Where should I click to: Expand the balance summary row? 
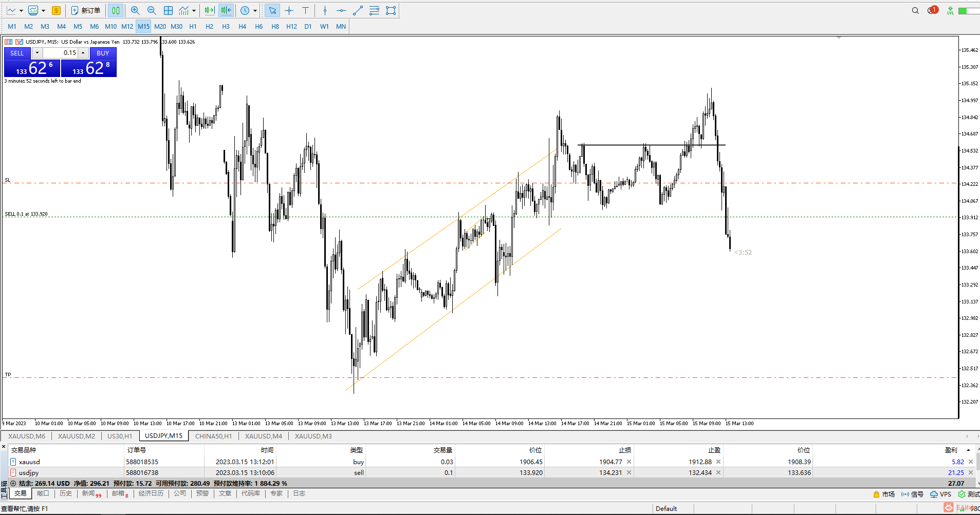(x=13, y=483)
